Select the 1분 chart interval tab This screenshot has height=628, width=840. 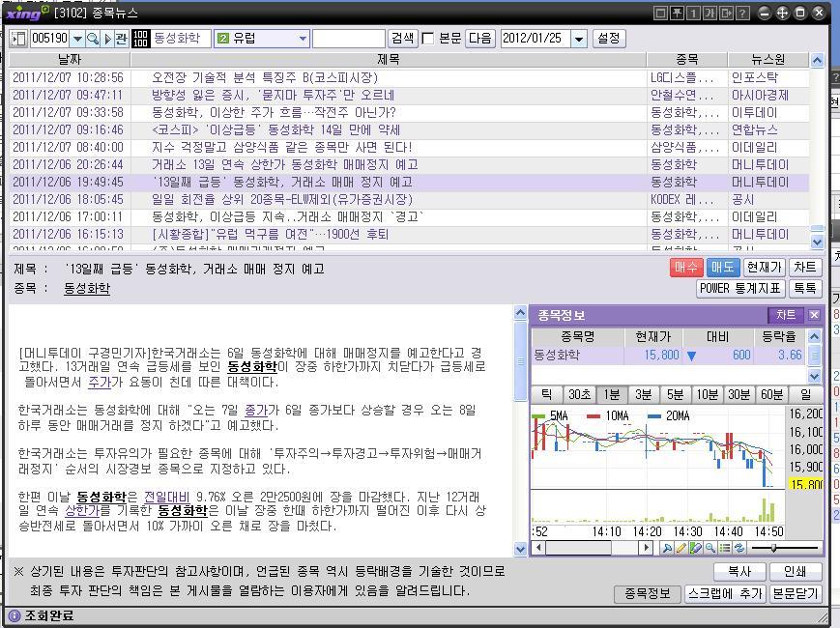[611, 394]
